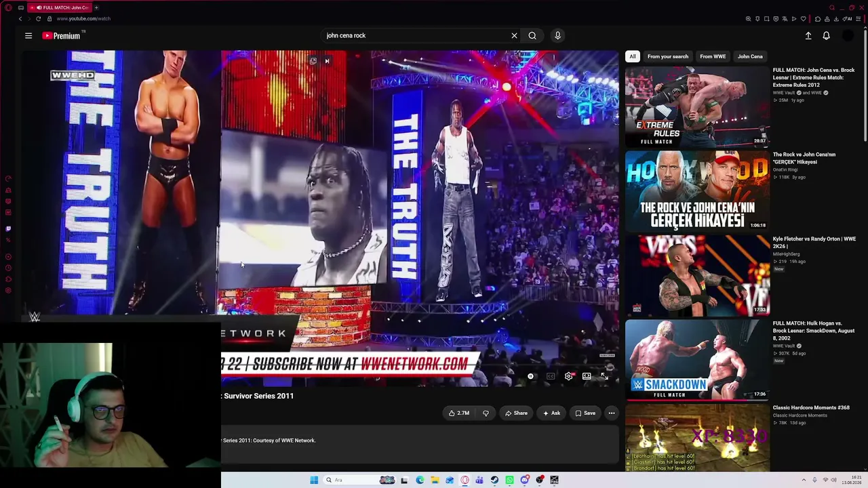Open the Windows Start menu
The image size is (868, 488).
[314, 480]
